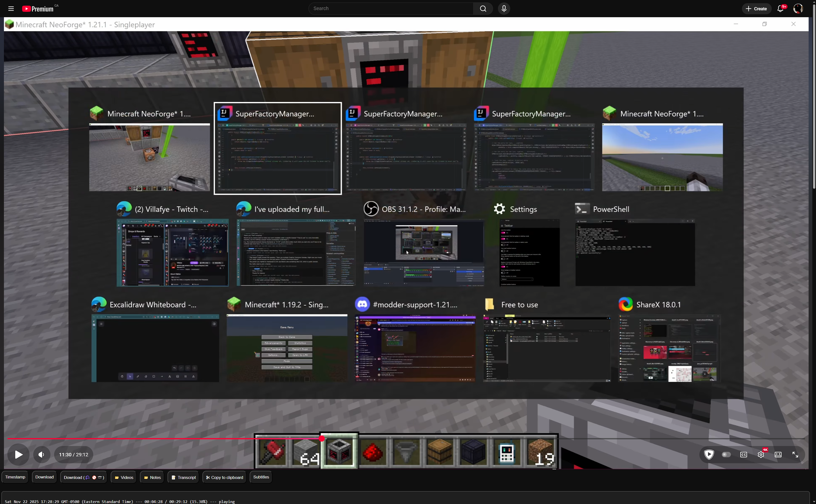Click the red progress bar scrubber
Screen dimensions: 816x504
(x=322, y=439)
